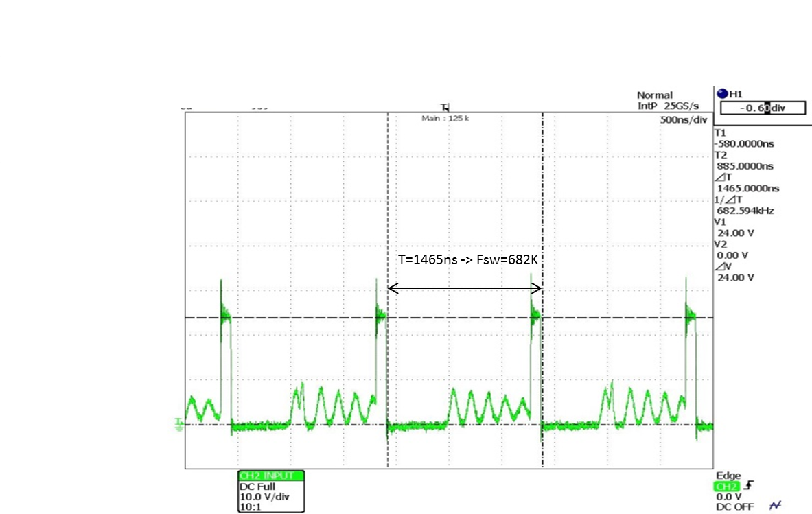The width and height of the screenshot is (812, 514).
Task: Click the ground level marker at left
Action: 178,424
